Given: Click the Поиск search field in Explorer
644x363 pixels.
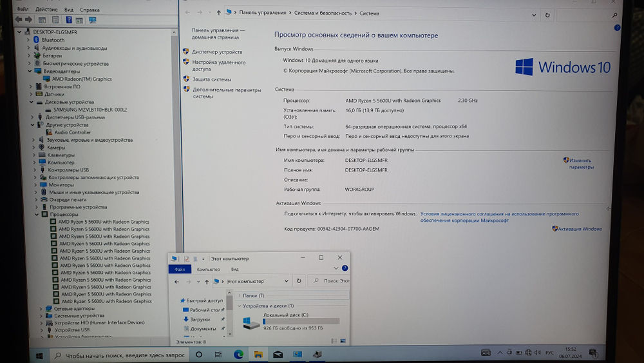Looking at the screenshot, I should 330,280.
